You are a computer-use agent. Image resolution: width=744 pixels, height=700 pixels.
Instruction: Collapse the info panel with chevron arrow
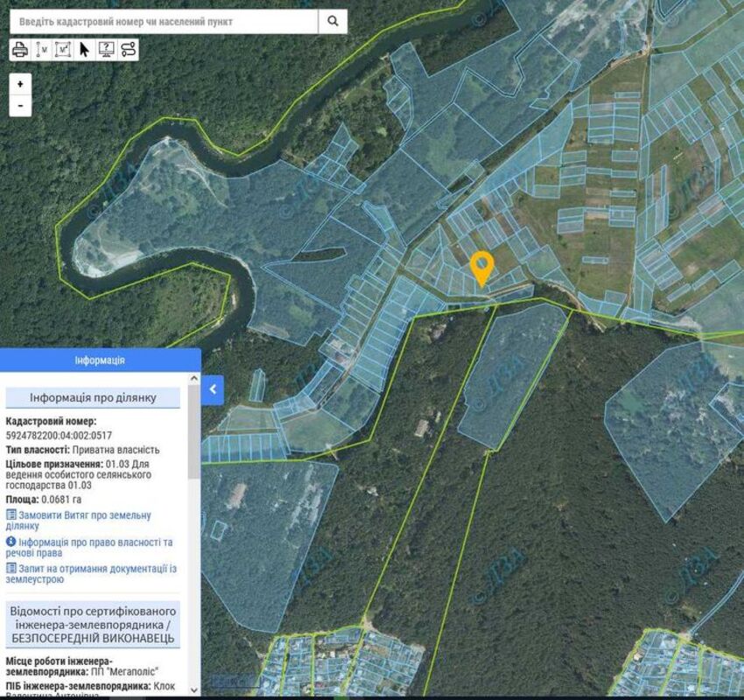(213, 389)
